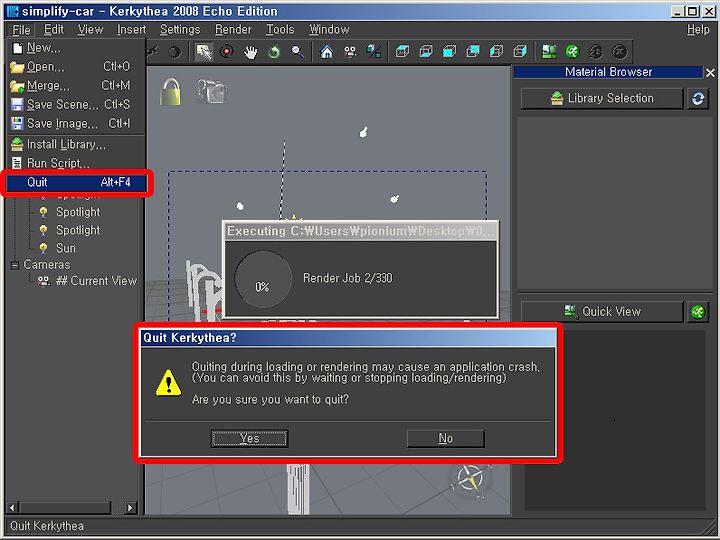
Task: Select the arrow Select tool in toolbar
Action: tap(203, 52)
